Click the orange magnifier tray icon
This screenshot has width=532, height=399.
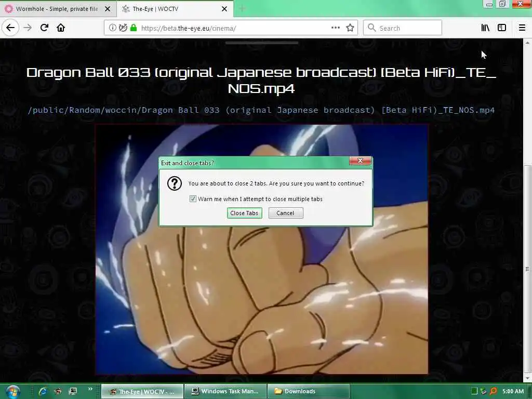(x=494, y=391)
